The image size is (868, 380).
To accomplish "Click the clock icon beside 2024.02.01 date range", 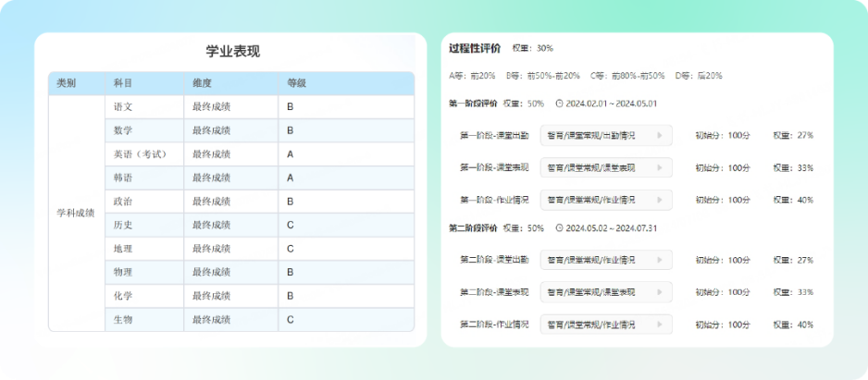I will point(559,103).
